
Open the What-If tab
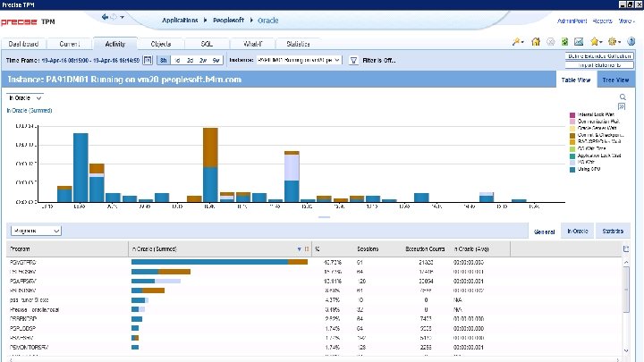[252, 44]
